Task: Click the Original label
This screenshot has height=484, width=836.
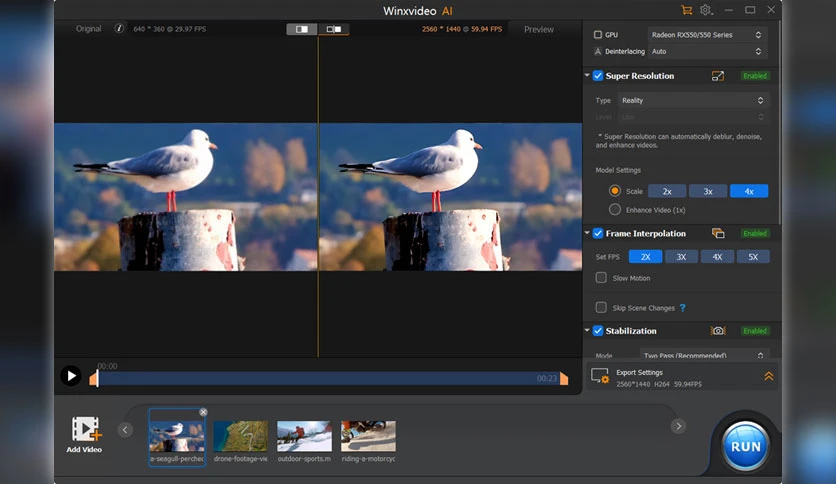Action: [x=89, y=29]
